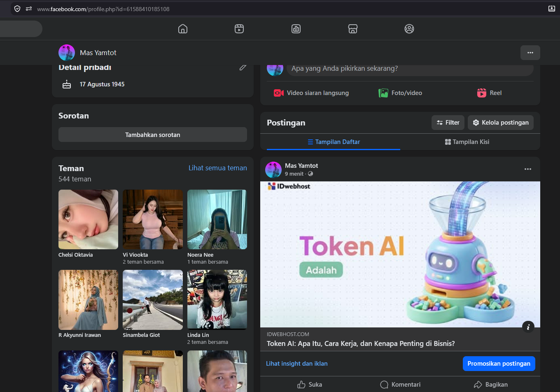Open the professional dashboard chart icon
The height and width of the screenshot is (392, 560).
click(296, 29)
